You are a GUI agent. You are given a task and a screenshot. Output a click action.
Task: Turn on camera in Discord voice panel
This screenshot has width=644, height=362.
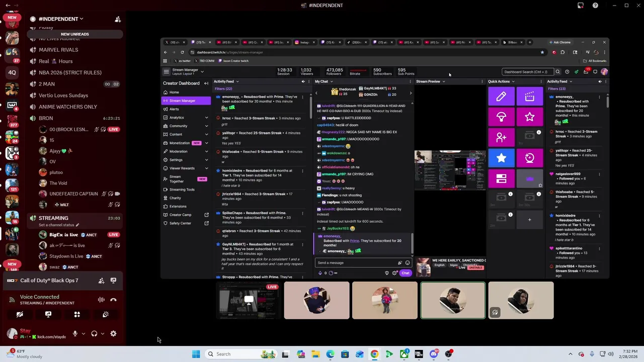coord(20,314)
